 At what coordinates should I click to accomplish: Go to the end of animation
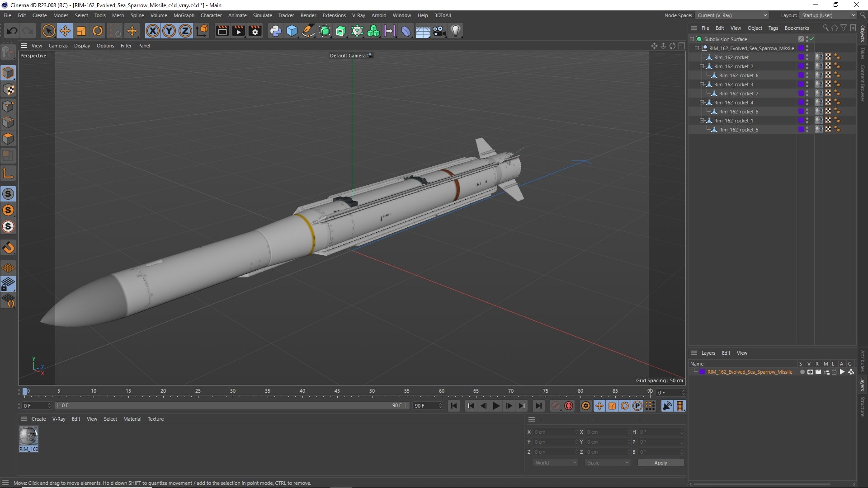click(538, 406)
